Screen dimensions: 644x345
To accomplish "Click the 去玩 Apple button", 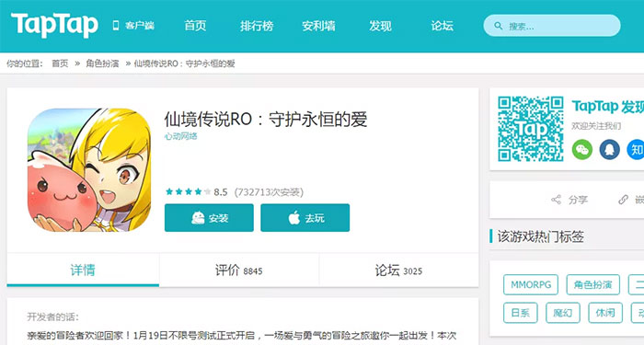I will (x=305, y=218).
